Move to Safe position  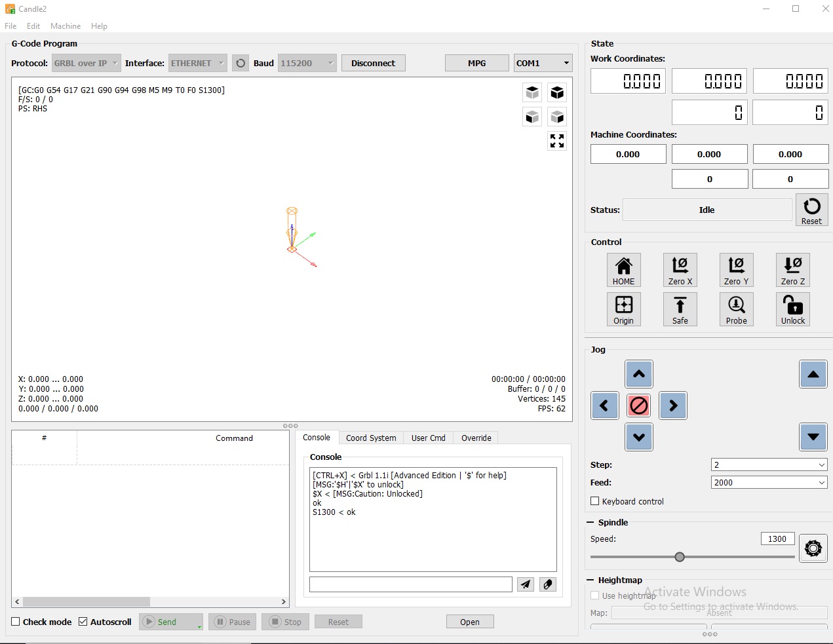click(x=680, y=309)
